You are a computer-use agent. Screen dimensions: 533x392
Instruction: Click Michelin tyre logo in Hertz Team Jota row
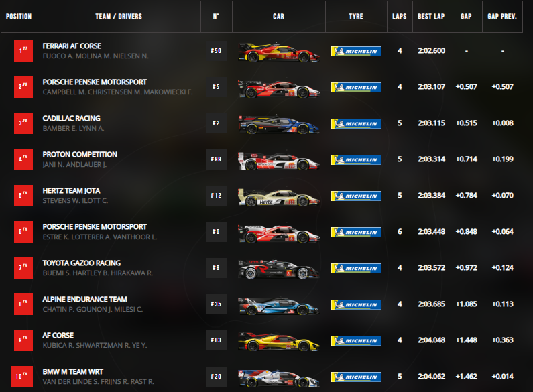pyautogui.click(x=356, y=196)
